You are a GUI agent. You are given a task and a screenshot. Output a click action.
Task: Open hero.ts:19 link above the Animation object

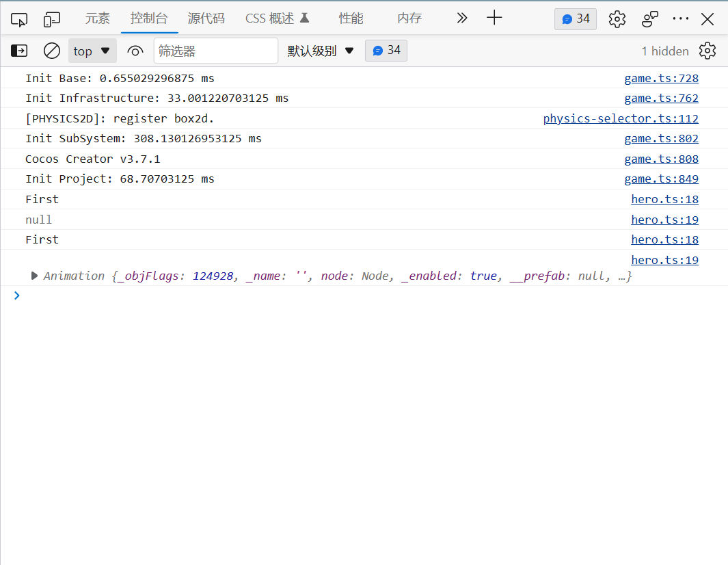tap(664, 260)
